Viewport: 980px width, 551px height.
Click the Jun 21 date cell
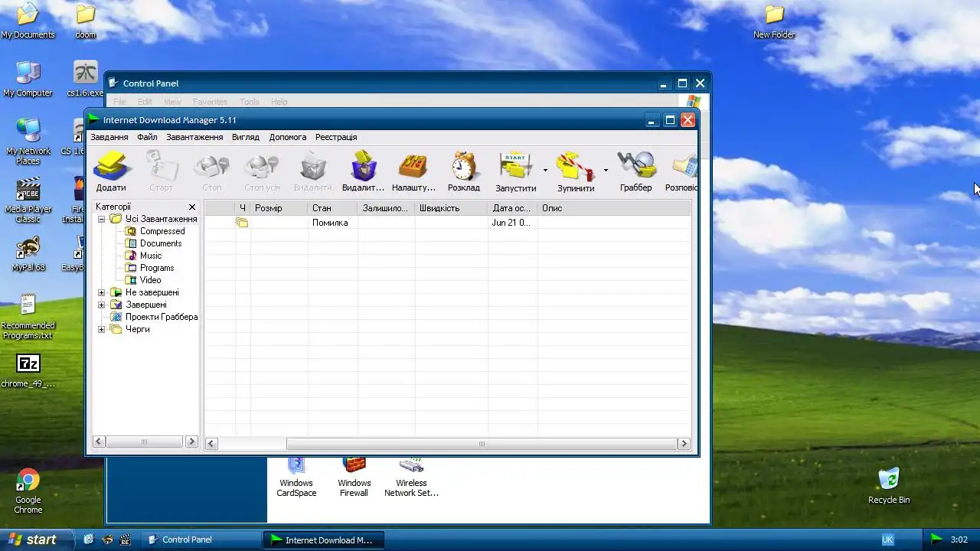click(511, 223)
